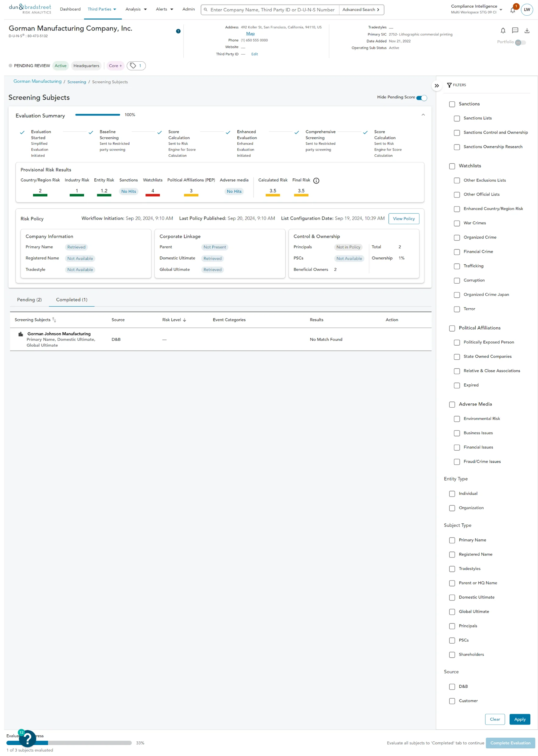Click the Screening breadcrumb link
The height and width of the screenshot is (756, 538).
click(x=76, y=82)
